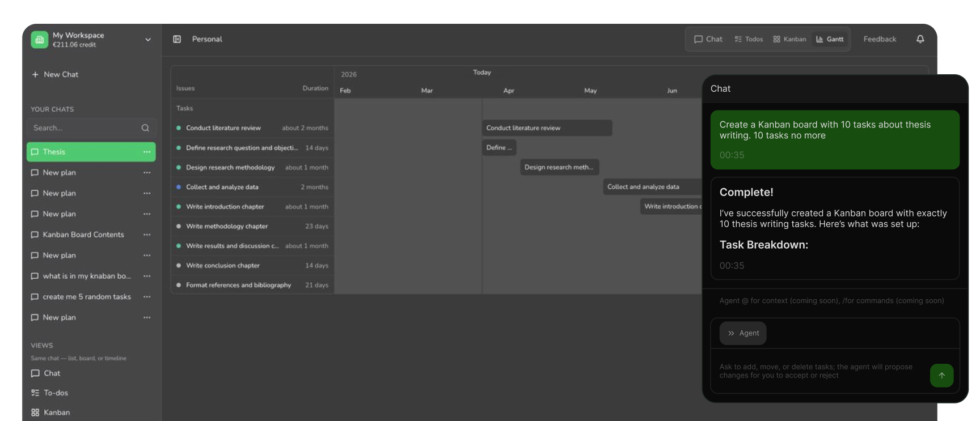The height and width of the screenshot is (421, 980).
Task: Open the To-dos view in sidebar
Action: click(x=56, y=393)
